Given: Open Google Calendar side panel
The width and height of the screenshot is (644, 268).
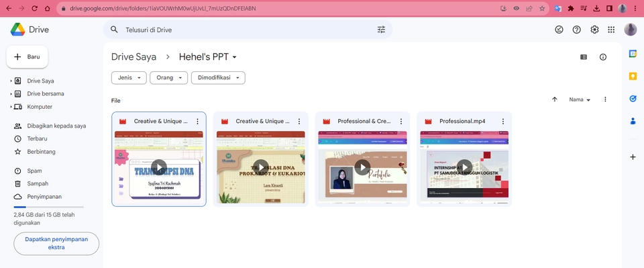Looking at the screenshot, I should (x=633, y=54).
